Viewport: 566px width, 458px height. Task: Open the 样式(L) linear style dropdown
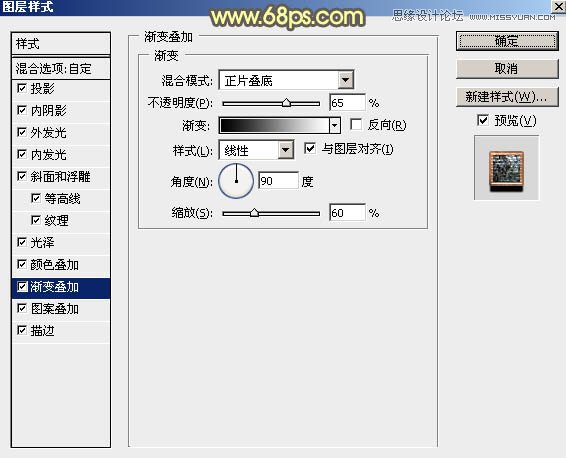coord(286,150)
